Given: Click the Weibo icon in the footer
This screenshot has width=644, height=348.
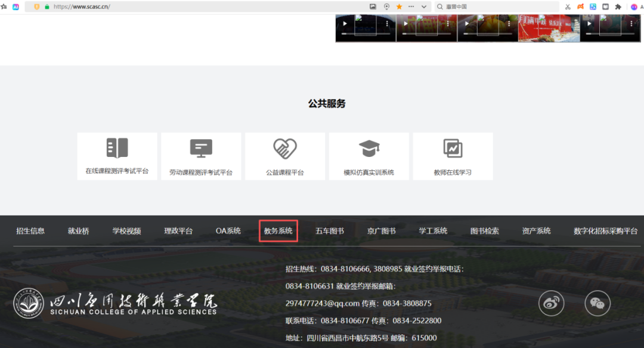Looking at the screenshot, I should coord(551,303).
